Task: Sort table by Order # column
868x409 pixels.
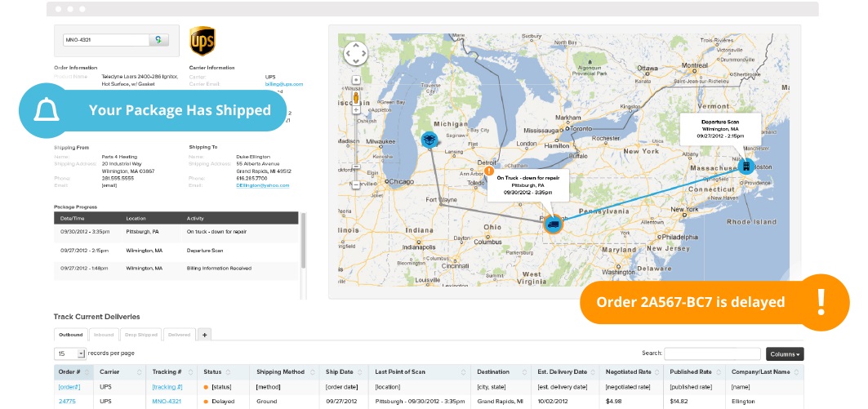Action: click(x=74, y=372)
